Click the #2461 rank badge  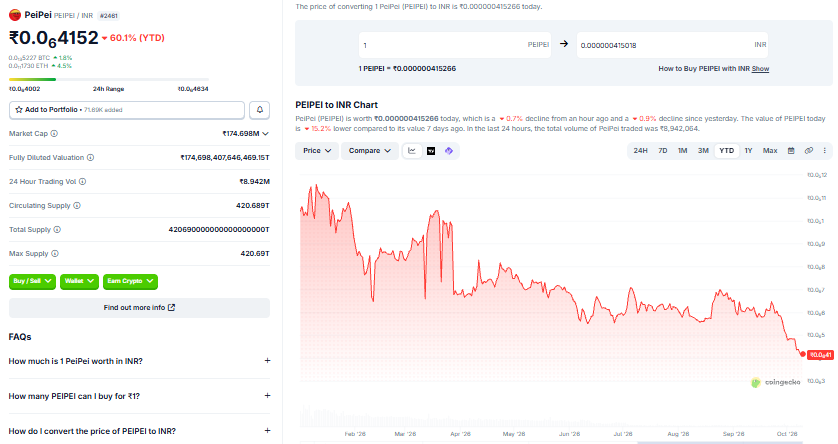coord(108,15)
